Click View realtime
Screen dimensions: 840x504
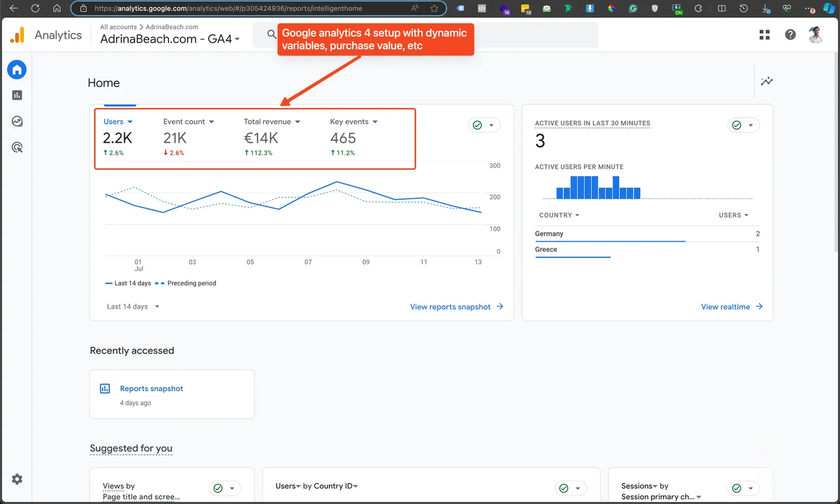(725, 307)
